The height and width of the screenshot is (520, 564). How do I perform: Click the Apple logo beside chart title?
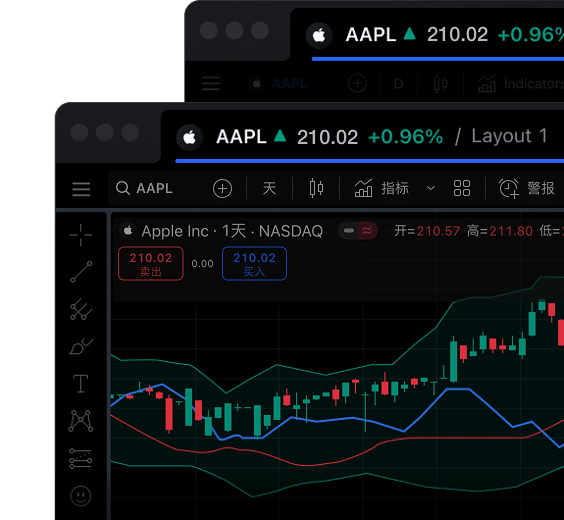coord(128,231)
